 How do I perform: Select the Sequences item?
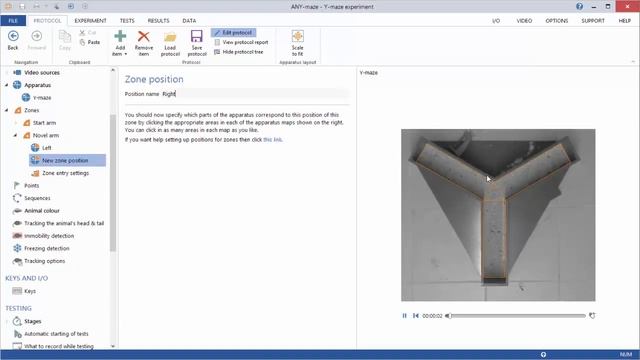coord(32,198)
